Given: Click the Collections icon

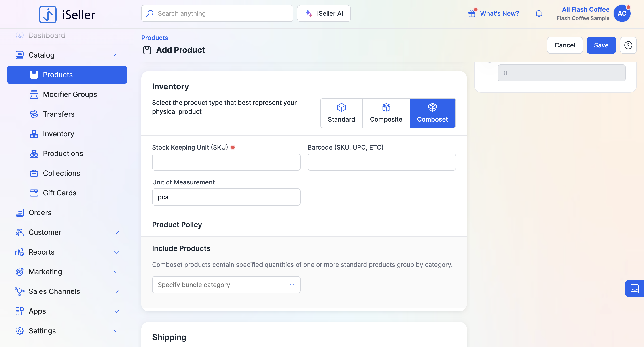Looking at the screenshot, I should (x=34, y=173).
